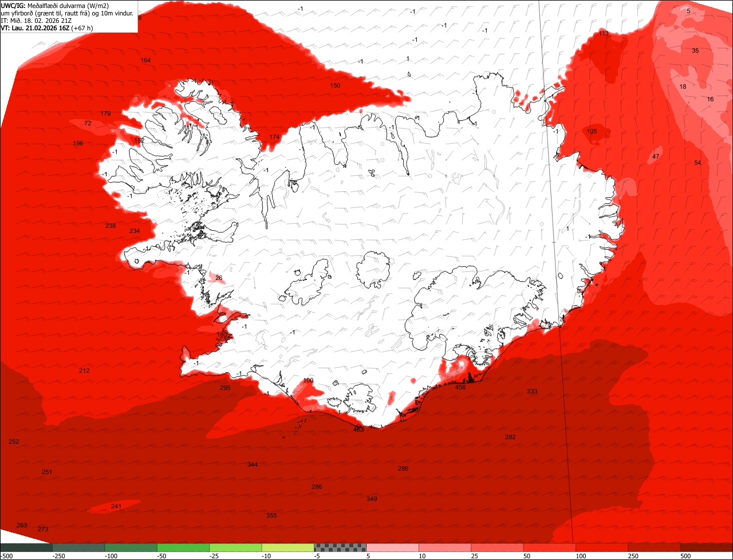Image resolution: width=733 pixels, height=560 pixels.
Task: Click the map value 150
Action: pyautogui.click(x=335, y=85)
